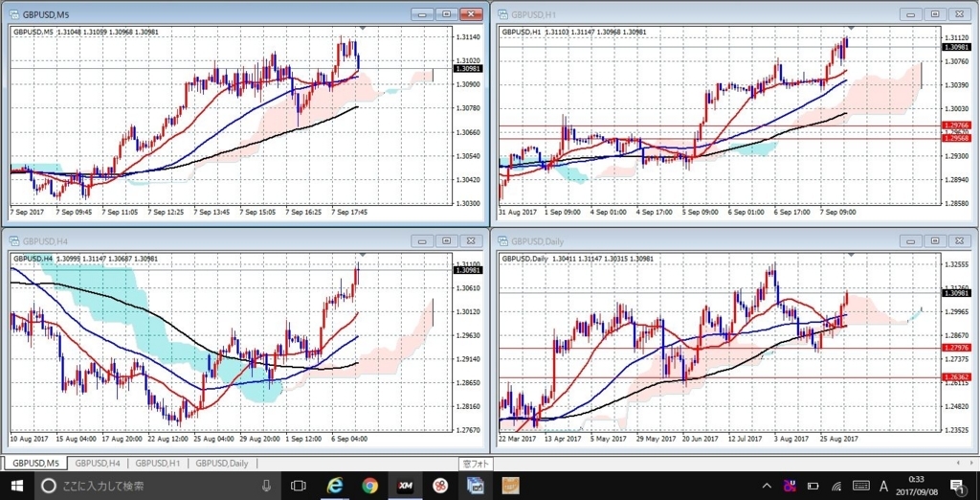Restore the GBPUSD,H1 chart window
The height and width of the screenshot is (500, 980).
tap(935, 13)
